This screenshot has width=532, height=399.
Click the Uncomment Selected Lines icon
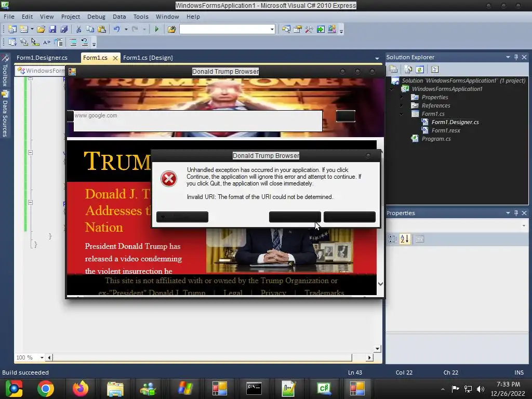point(85,43)
